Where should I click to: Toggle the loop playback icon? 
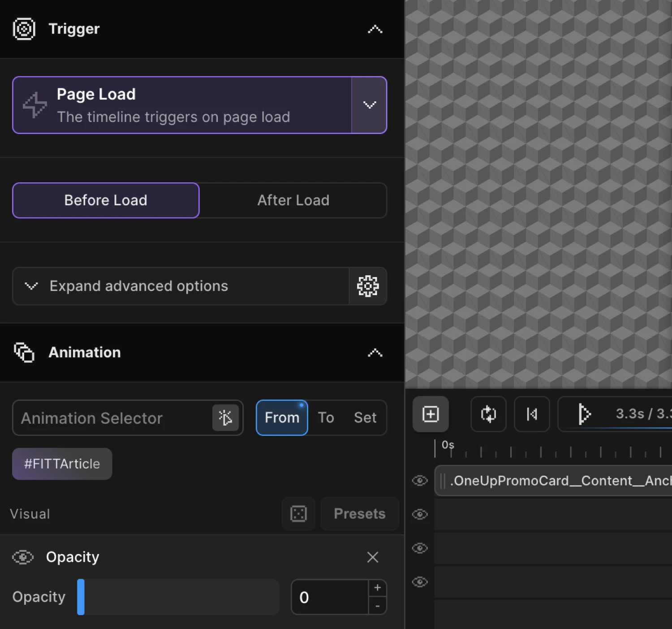point(488,414)
